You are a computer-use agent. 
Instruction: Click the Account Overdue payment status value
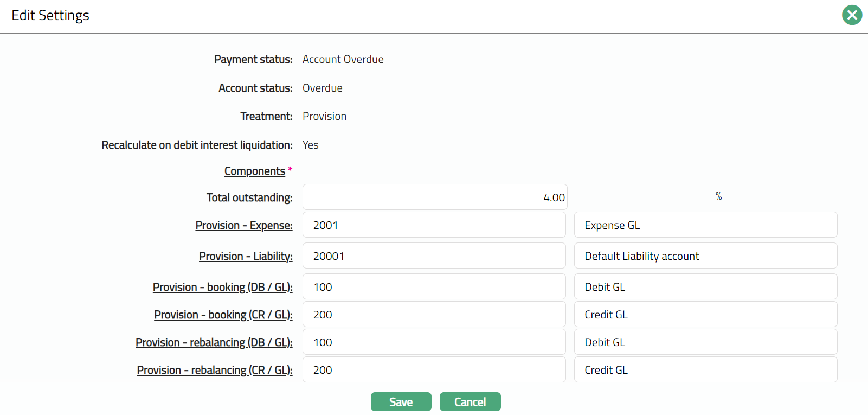[x=343, y=59]
